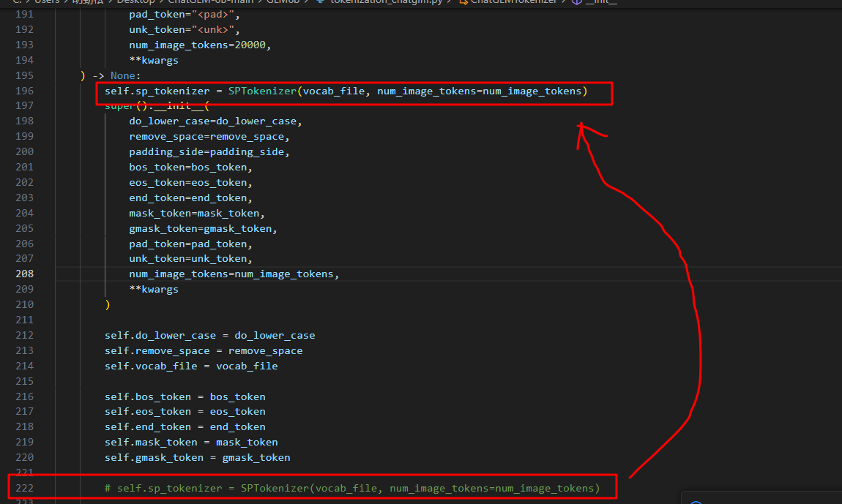Click eos_token=eos_token on line 202
This screenshot has height=504, width=842.
[188, 182]
